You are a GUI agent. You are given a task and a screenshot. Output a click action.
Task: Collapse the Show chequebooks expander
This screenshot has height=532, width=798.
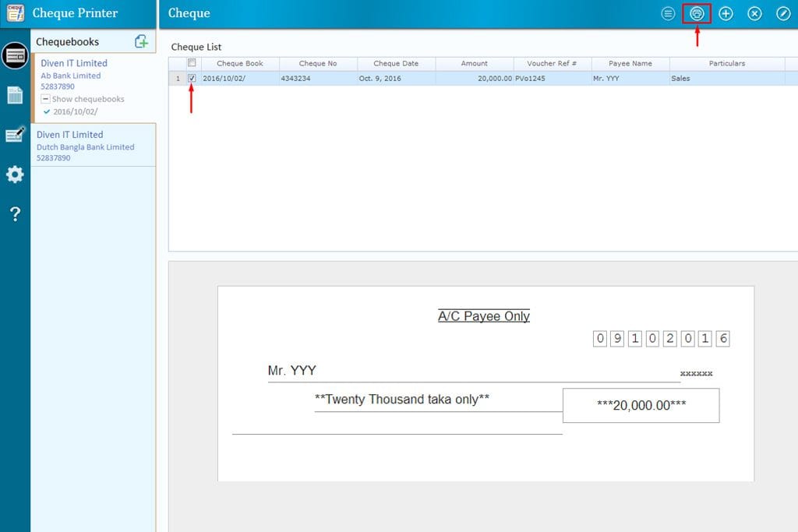[x=46, y=99]
